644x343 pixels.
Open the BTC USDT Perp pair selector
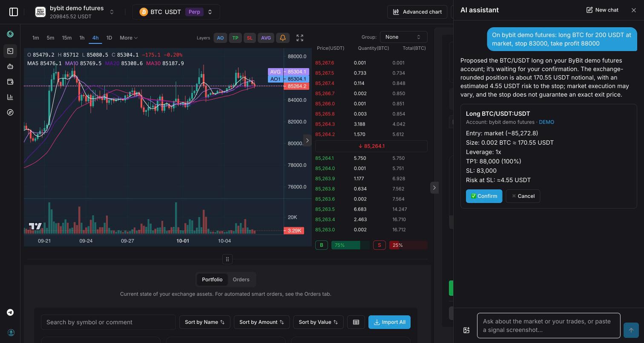click(x=176, y=12)
